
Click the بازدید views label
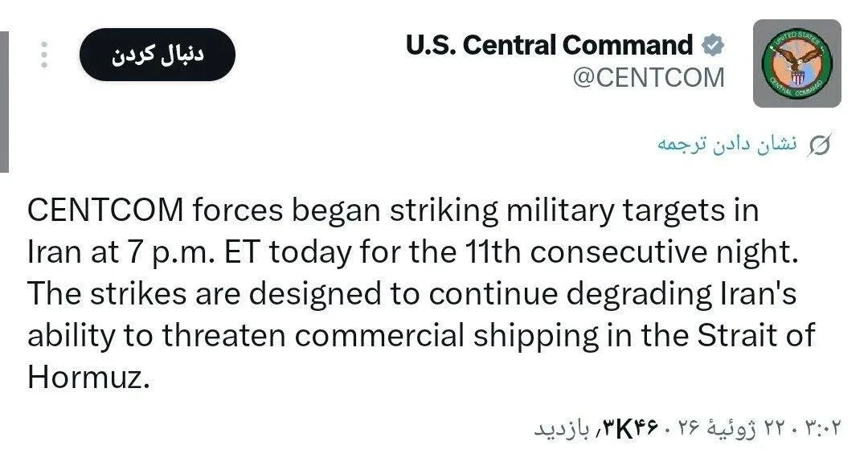click(x=561, y=428)
